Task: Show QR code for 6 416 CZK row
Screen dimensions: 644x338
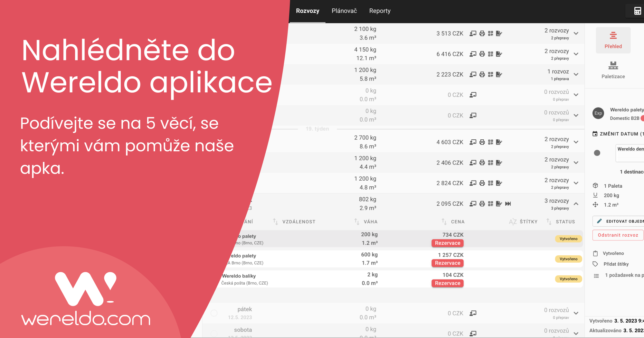Action: click(x=490, y=54)
